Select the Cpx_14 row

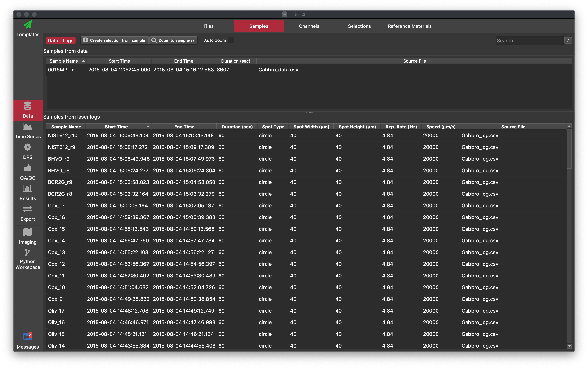(x=306, y=240)
